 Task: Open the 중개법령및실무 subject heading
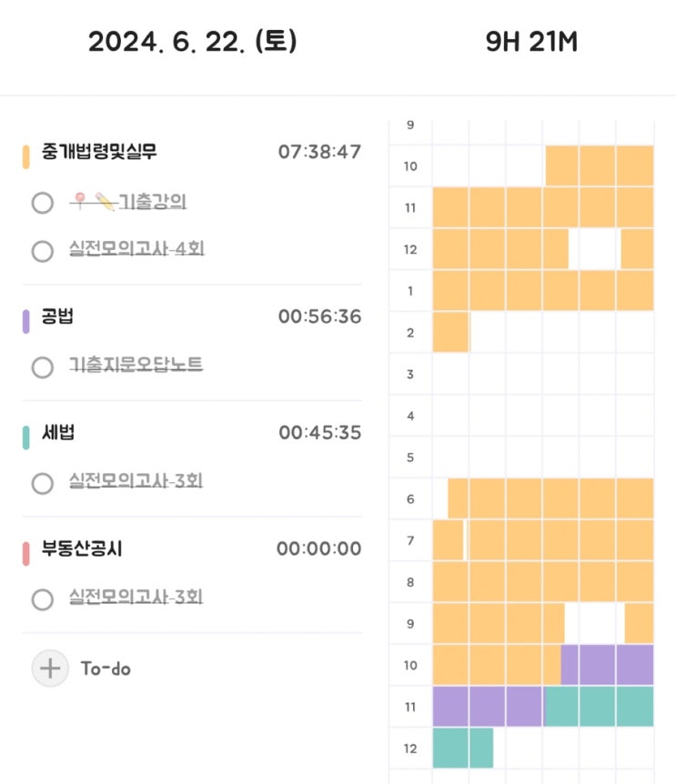click(x=99, y=152)
